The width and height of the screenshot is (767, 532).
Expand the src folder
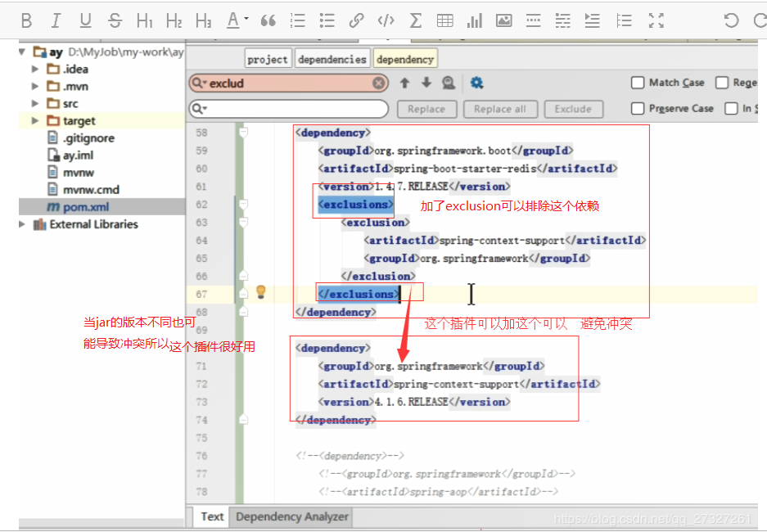tap(34, 103)
